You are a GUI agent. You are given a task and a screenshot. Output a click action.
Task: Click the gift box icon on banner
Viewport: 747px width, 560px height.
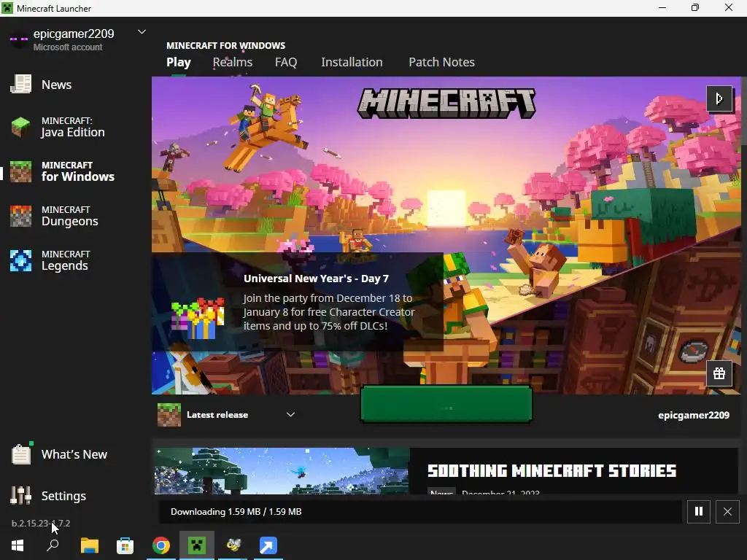(x=719, y=373)
